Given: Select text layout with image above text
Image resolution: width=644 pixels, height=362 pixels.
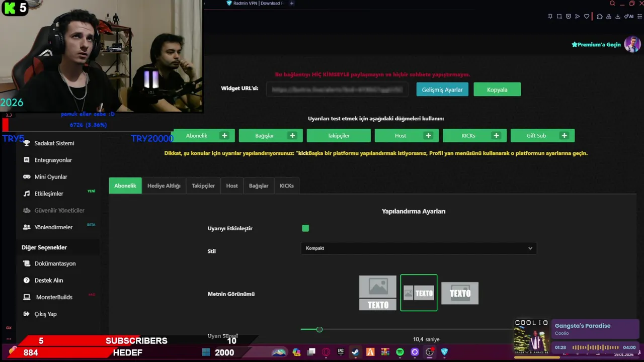Looking at the screenshot, I should coord(378,293).
